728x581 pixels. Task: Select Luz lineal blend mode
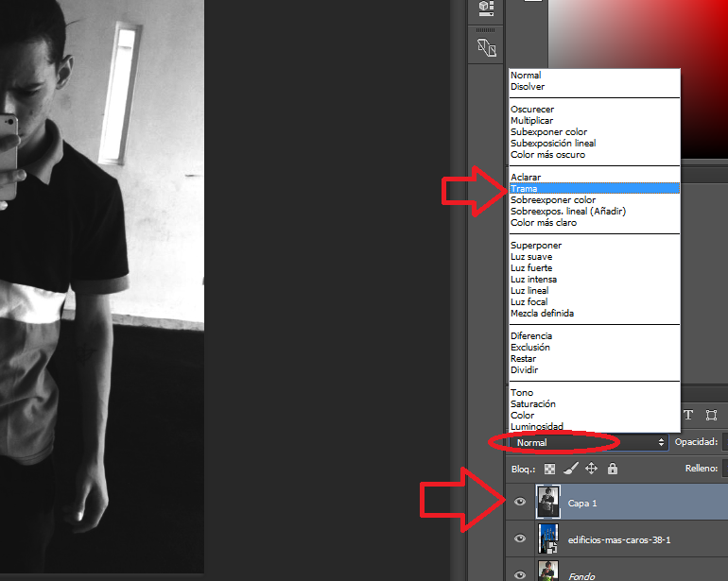595,291
